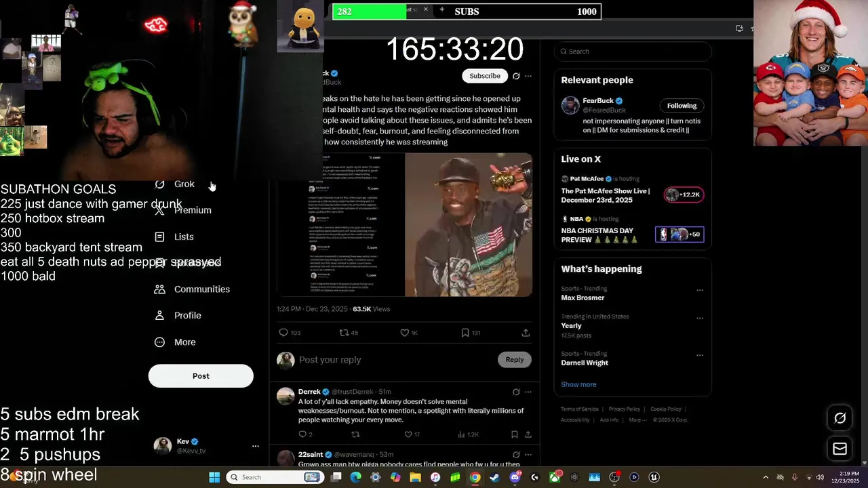Open the main post's photo of man with trophy
The height and width of the screenshot is (488, 868).
[x=469, y=225]
